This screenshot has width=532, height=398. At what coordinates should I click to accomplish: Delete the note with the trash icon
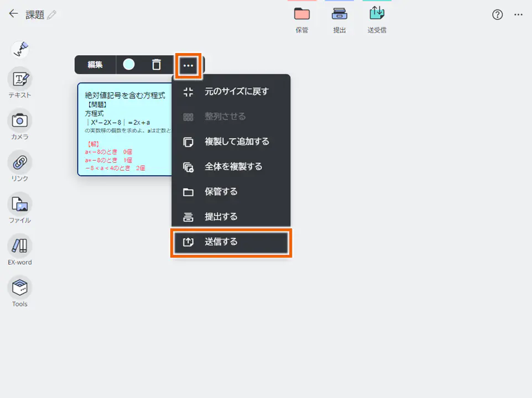(157, 65)
